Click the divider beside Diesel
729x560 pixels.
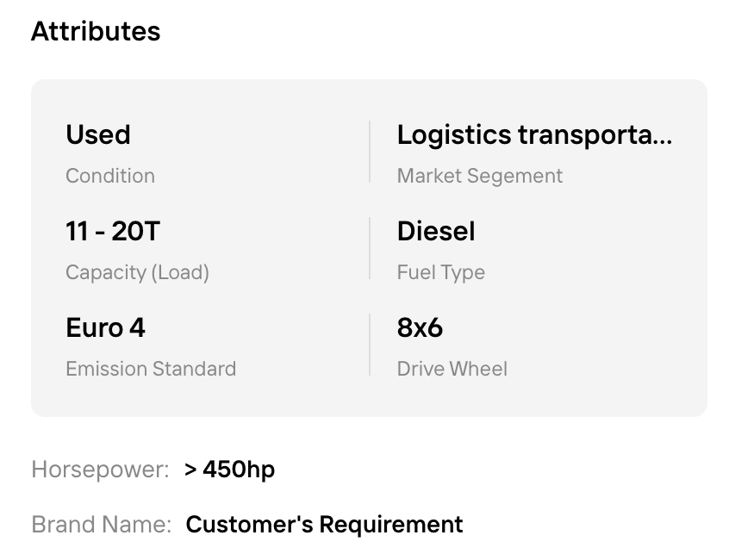click(x=370, y=248)
